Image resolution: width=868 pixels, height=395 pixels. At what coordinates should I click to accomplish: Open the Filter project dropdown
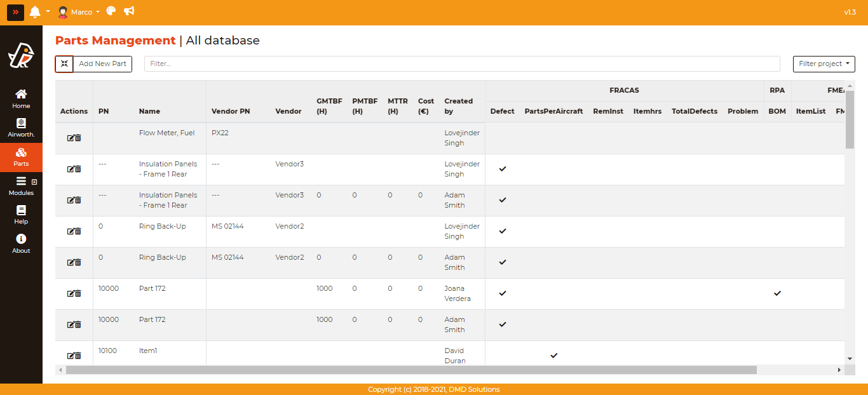(824, 64)
